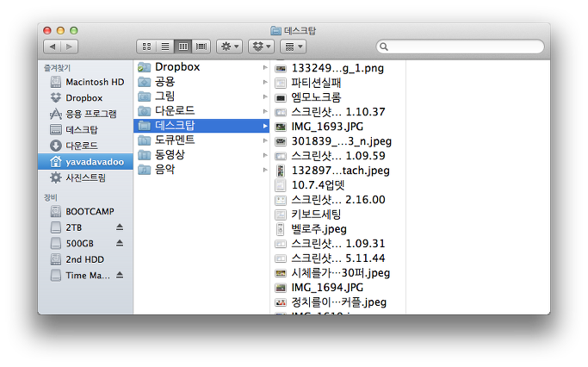This screenshot has height=367, width=588.
Task: Select the 데스크탑 folder row
Action: pyautogui.click(x=201, y=126)
